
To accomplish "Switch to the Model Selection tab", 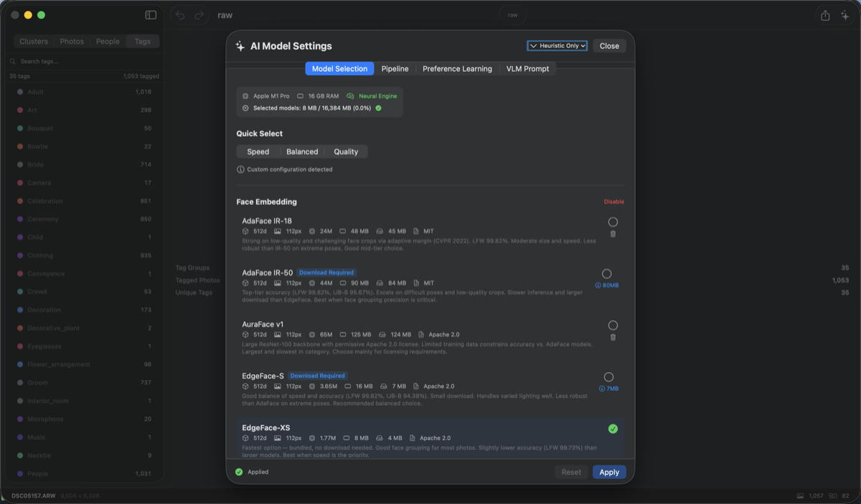I will (x=339, y=69).
